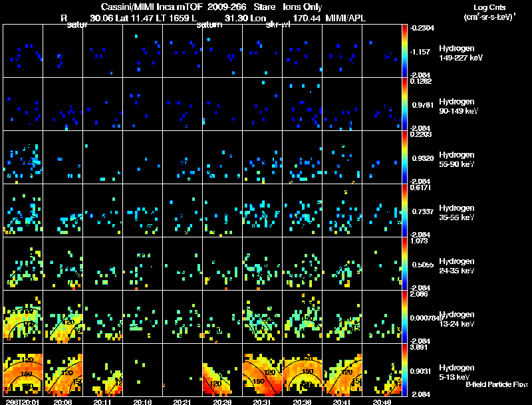Click the '0.9320' colorbar midpoint value

click(423, 158)
